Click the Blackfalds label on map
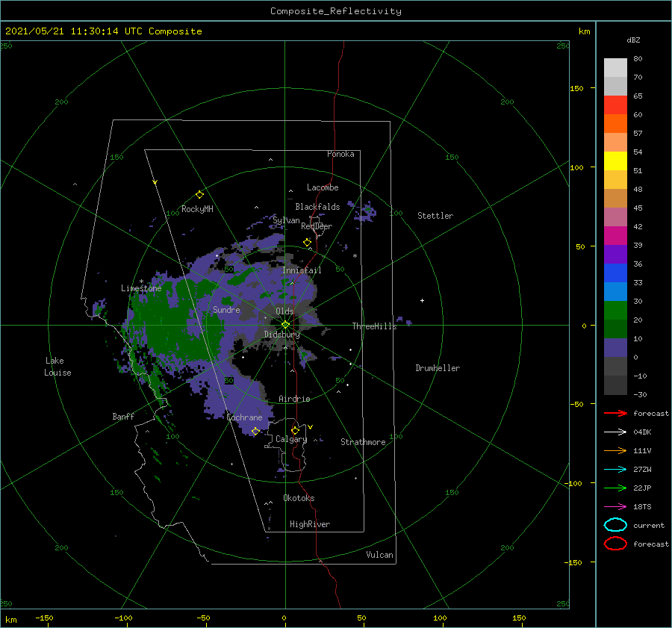 click(x=317, y=207)
